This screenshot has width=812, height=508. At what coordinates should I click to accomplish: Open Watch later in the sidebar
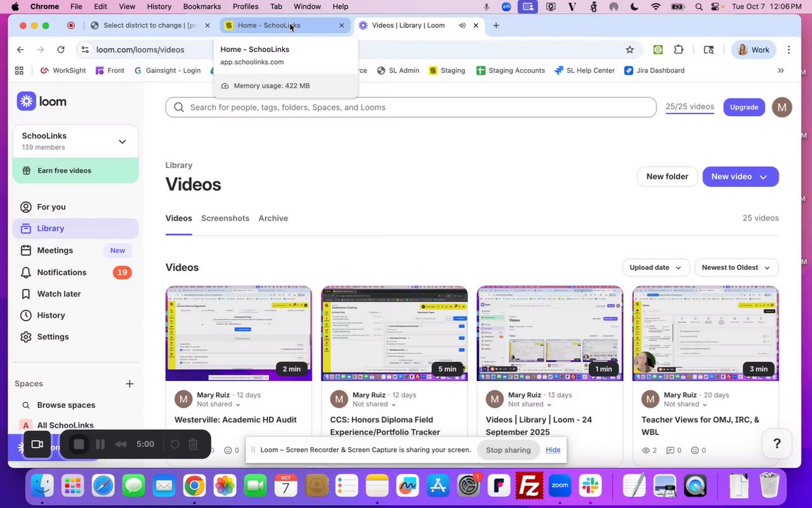[75, 294]
